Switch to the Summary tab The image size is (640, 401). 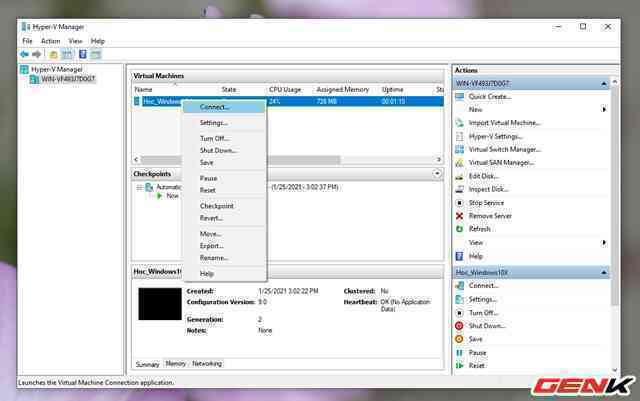pyautogui.click(x=147, y=364)
